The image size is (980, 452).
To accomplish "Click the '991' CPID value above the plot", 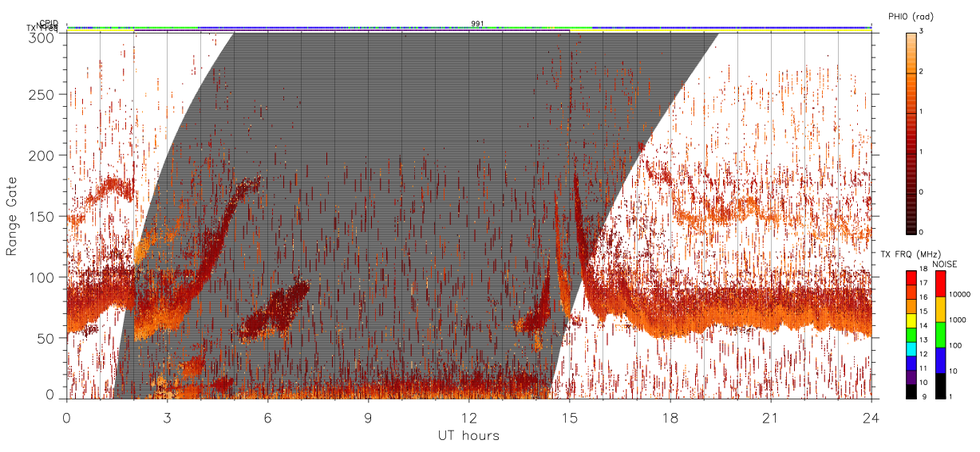I will (477, 24).
